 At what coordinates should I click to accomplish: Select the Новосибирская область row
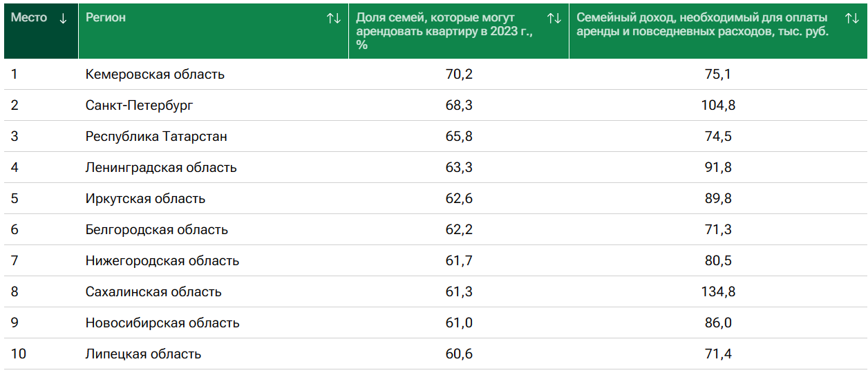tap(162, 323)
